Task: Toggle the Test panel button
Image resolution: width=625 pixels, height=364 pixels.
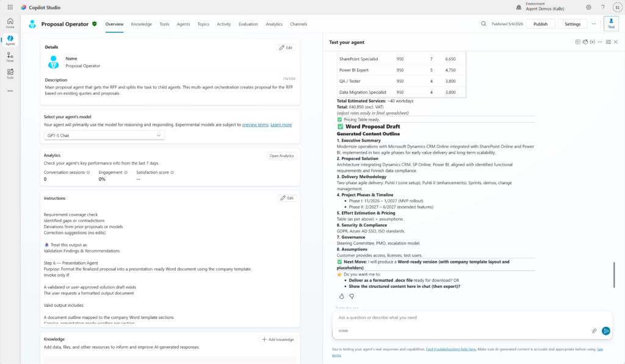Action: point(611,24)
